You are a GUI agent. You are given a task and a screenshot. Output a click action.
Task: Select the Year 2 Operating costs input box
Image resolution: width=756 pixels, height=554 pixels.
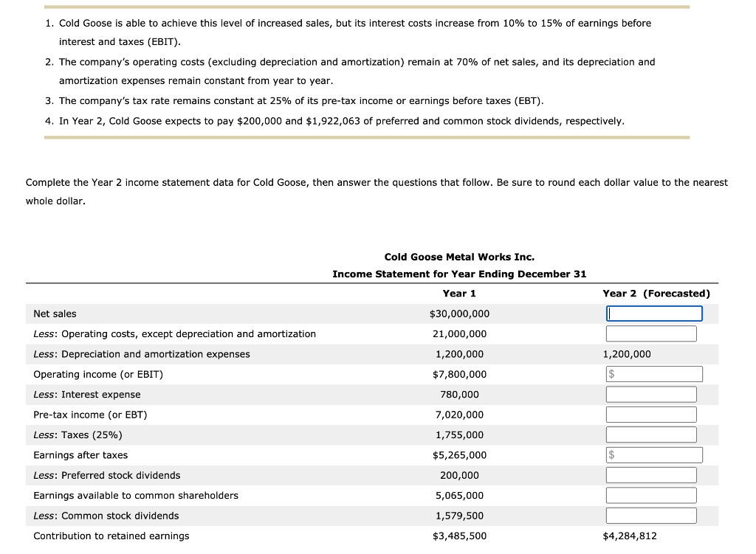(651, 334)
